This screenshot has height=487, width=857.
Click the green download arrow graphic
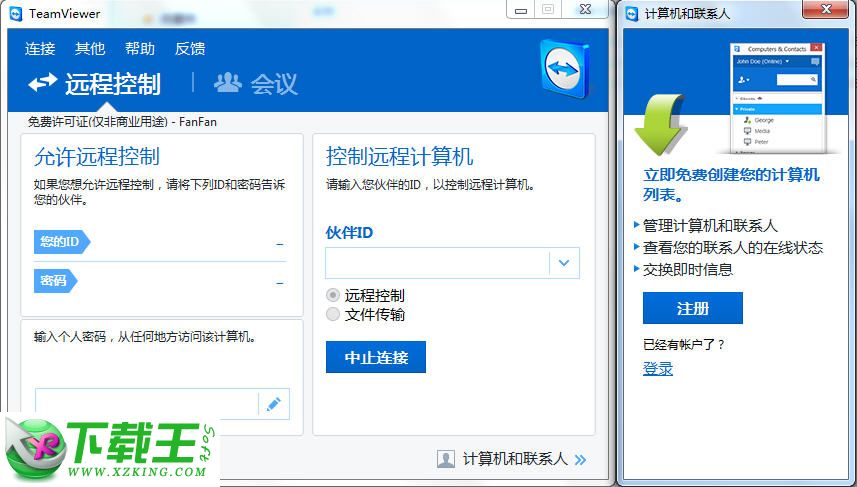(660, 124)
